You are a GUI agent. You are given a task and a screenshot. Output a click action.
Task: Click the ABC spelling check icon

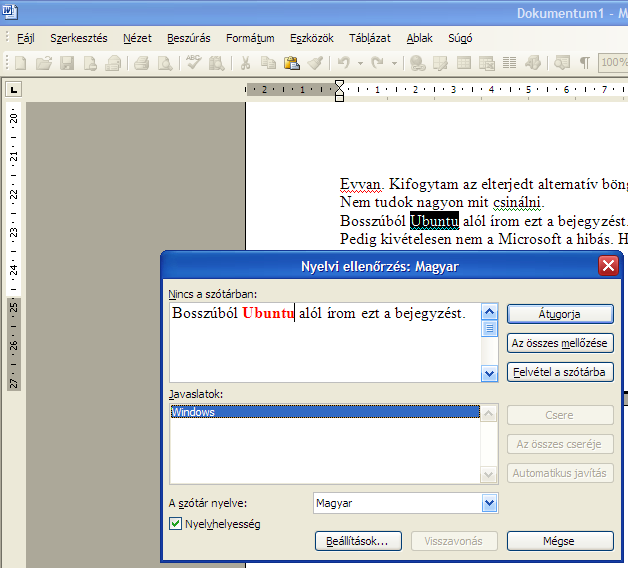193,62
